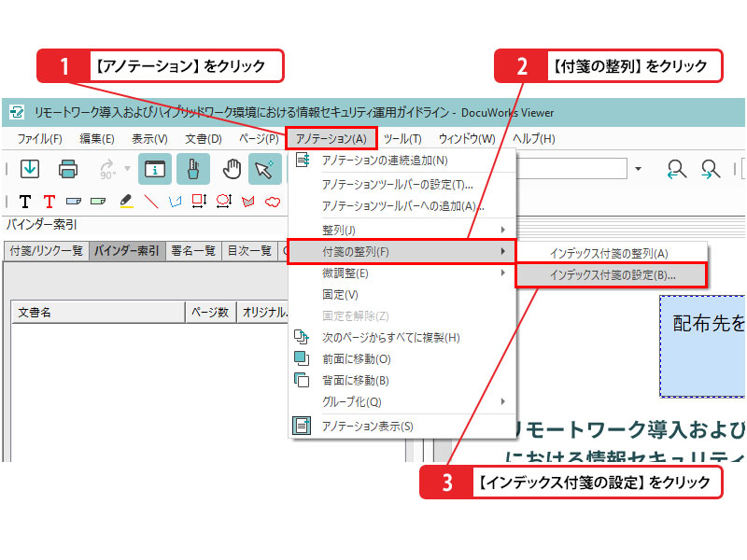747x560 pixels.
Task: Sort by ページ数 column header
Action: [x=211, y=313]
